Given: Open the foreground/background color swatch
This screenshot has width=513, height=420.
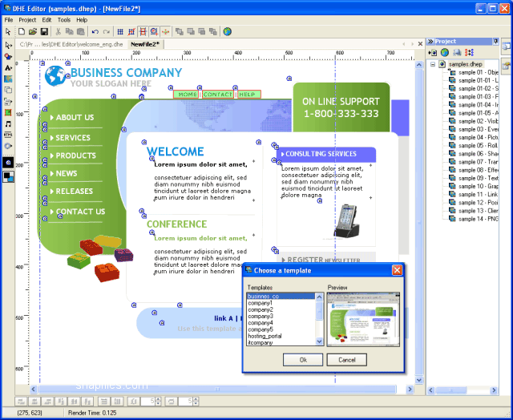Looking at the screenshot, I should click(x=8, y=176).
